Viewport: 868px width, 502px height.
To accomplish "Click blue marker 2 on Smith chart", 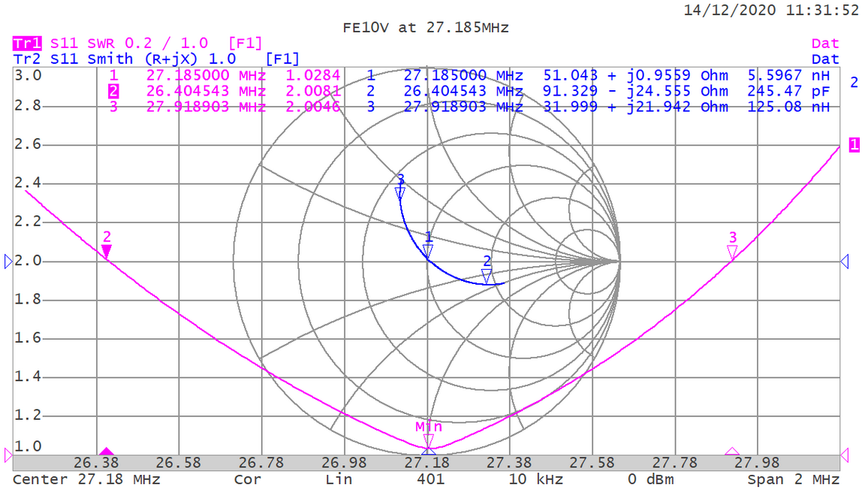I will pyautogui.click(x=487, y=277).
